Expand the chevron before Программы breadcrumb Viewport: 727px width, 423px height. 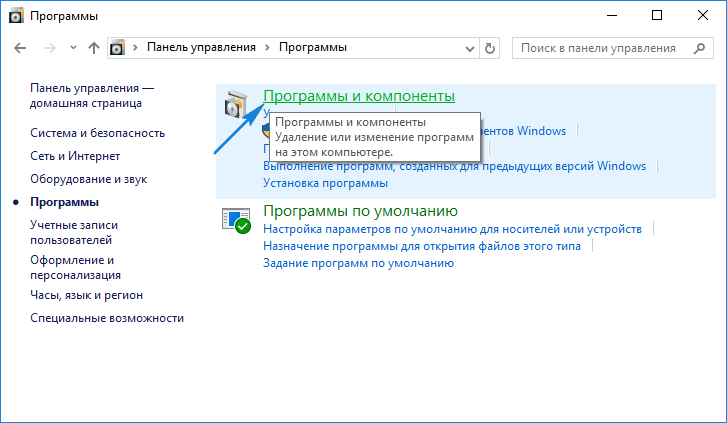tap(268, 48)
